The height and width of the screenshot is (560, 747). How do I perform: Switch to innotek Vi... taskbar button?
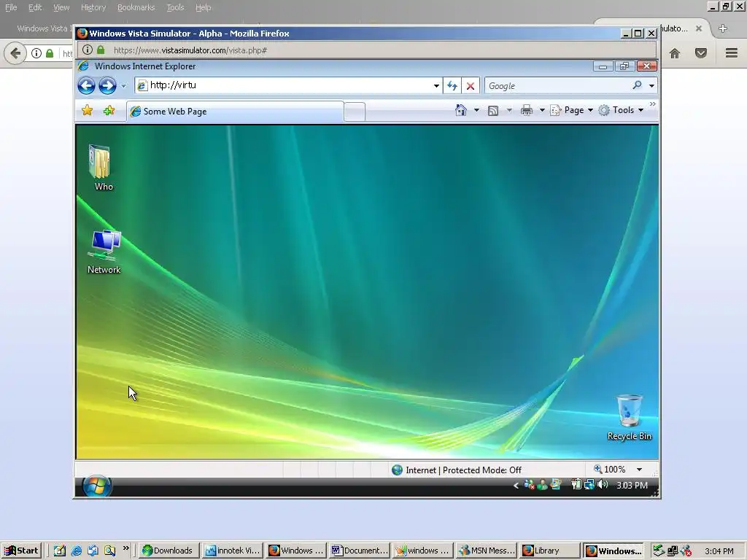tap(233, 551)
